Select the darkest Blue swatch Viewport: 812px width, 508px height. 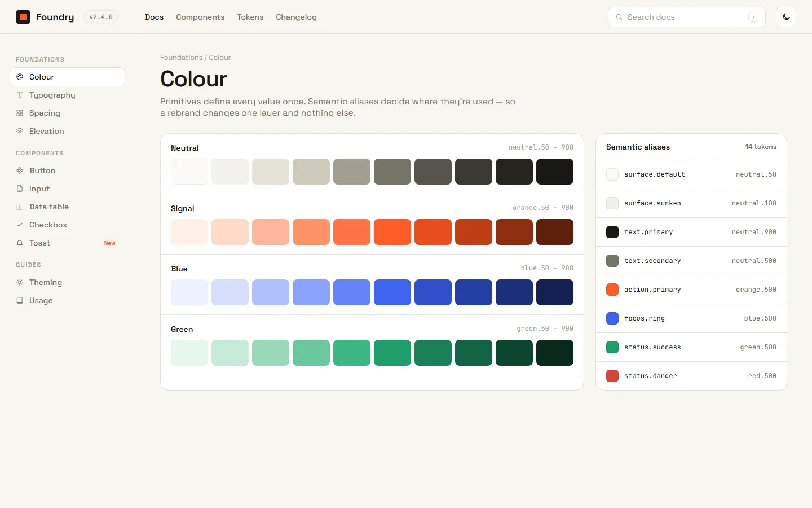(555, 292)
